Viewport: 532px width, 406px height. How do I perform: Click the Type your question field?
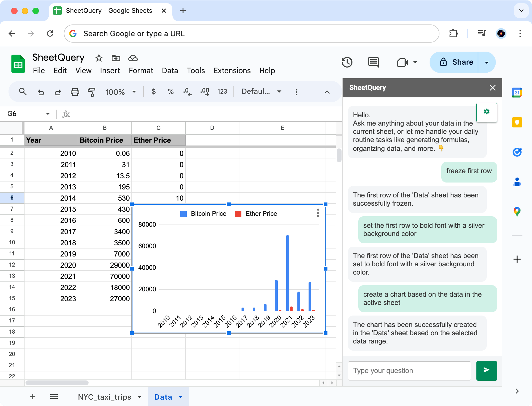pos(409,371)
